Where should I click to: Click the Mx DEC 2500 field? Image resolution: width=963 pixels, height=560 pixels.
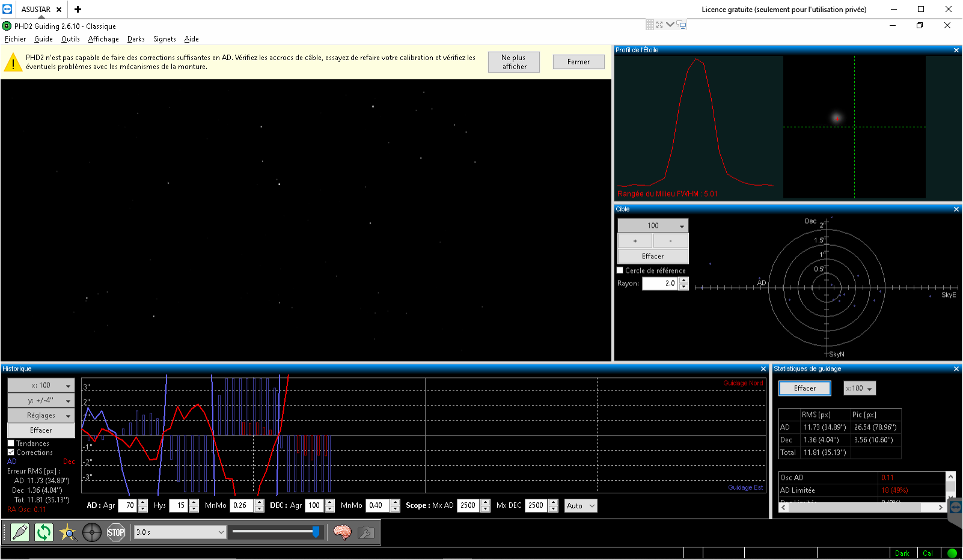click(537, 506)
